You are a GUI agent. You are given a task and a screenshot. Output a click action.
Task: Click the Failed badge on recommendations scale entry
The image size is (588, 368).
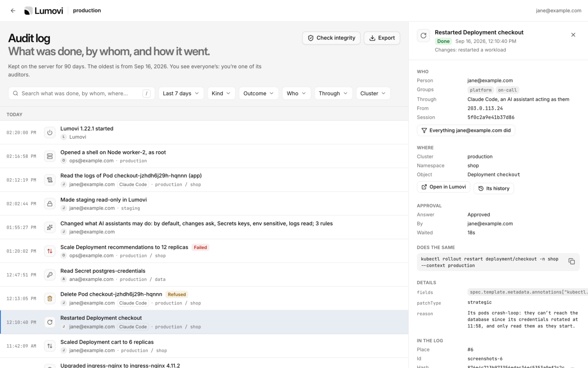coord(200,247)
